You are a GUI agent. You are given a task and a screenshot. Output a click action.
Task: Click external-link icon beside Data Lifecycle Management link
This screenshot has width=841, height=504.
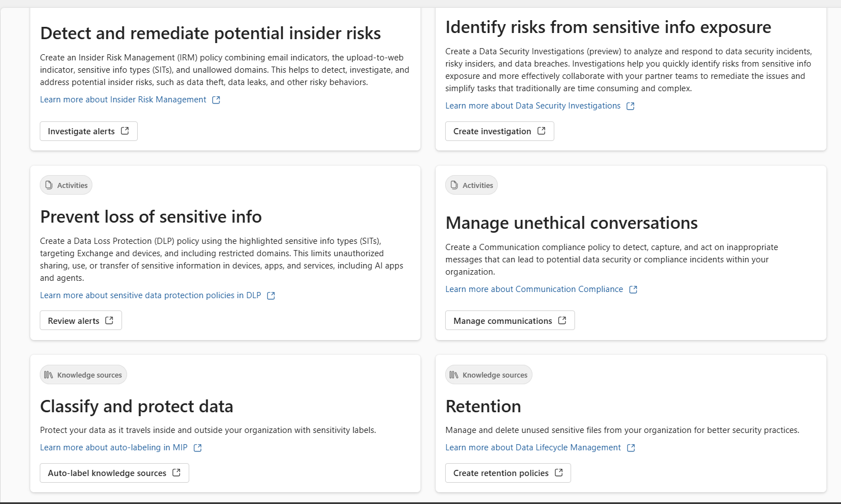pyautogui.click(x=631, y=448)
